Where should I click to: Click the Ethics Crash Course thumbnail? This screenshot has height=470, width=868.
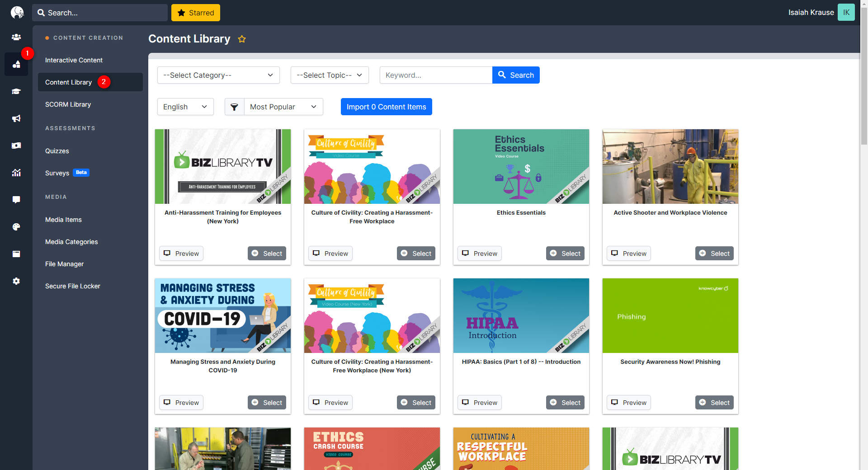pyautogui.click(x=372, y=449)
